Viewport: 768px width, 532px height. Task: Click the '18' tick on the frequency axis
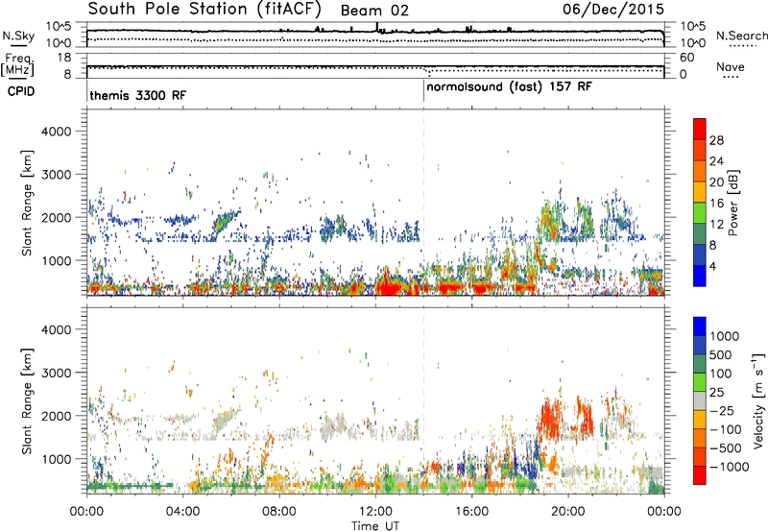(x=64, y=58)
